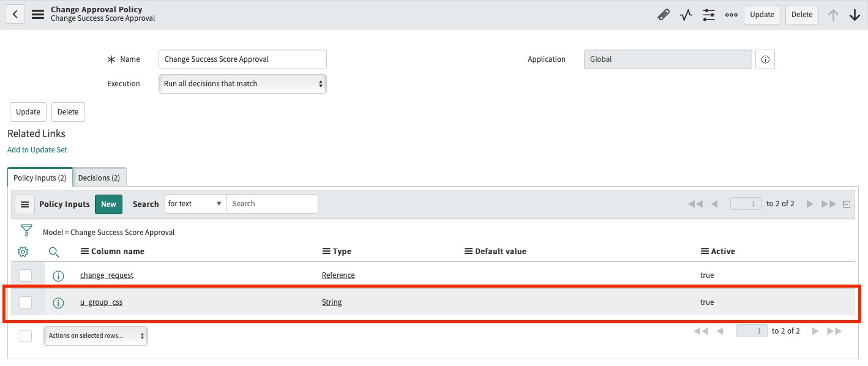Select the change_request row checkbox
The width and height of the screenshot is (868, 366).
[x=26, y=275]
